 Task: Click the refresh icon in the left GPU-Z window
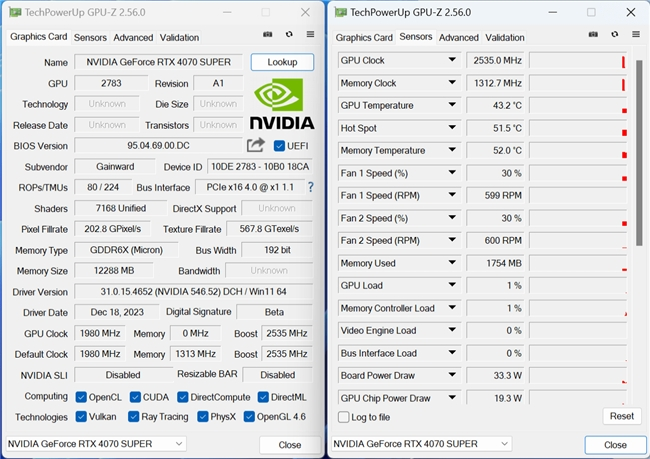pos(289,36)
